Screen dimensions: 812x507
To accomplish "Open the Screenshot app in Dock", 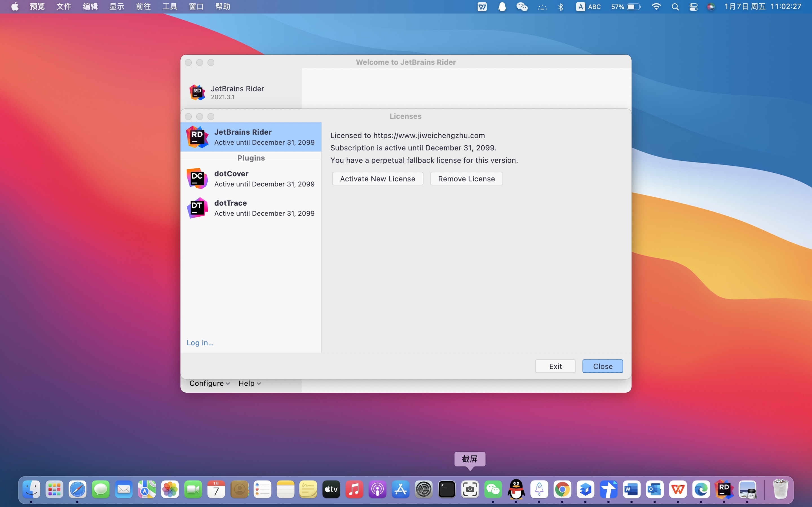I will 470,489.
